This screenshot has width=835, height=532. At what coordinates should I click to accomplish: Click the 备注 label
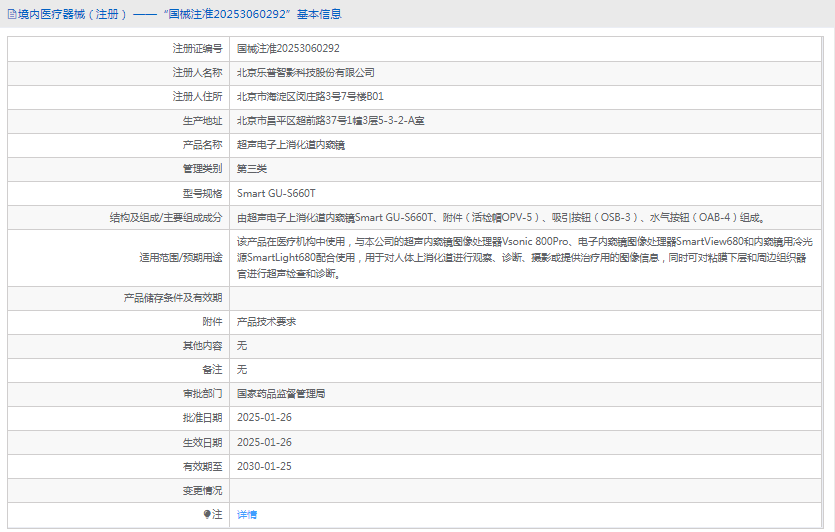[212, 370]
